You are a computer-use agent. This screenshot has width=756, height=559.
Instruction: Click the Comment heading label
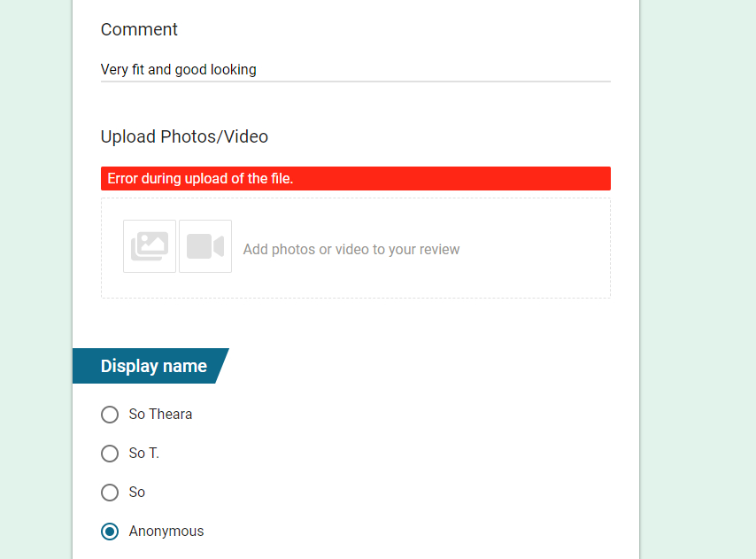(139, 29)
